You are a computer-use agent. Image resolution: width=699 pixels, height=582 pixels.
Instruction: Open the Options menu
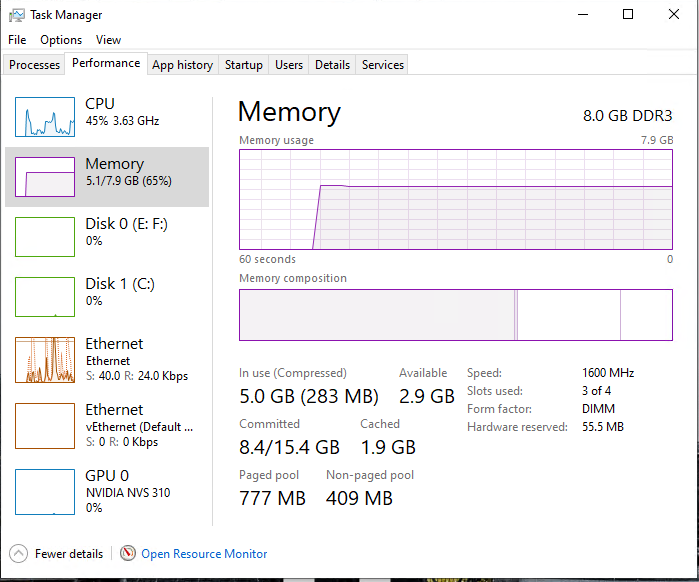(61, 40)
